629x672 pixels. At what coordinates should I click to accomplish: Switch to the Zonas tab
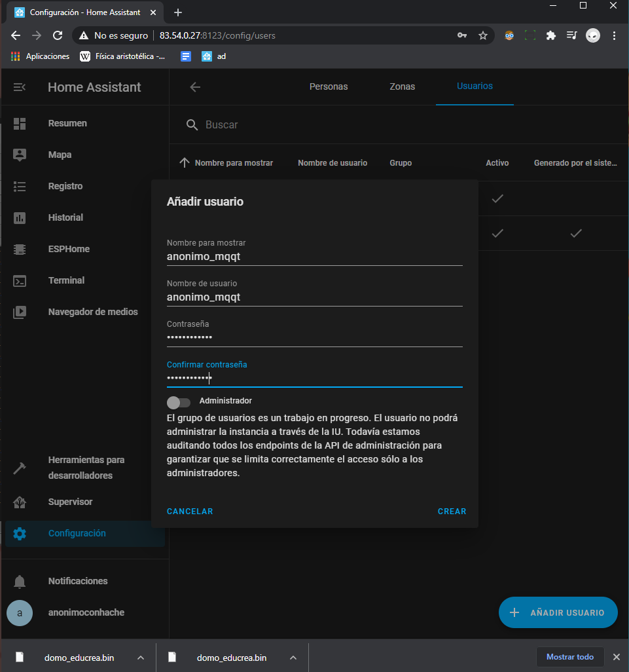pos(402,86)
